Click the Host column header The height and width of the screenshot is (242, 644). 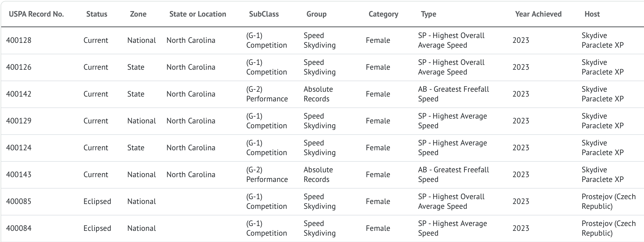592,14
